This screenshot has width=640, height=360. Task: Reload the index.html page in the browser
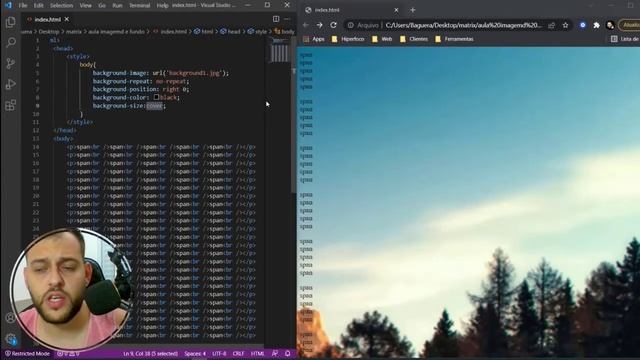click(x=333, y=25)
